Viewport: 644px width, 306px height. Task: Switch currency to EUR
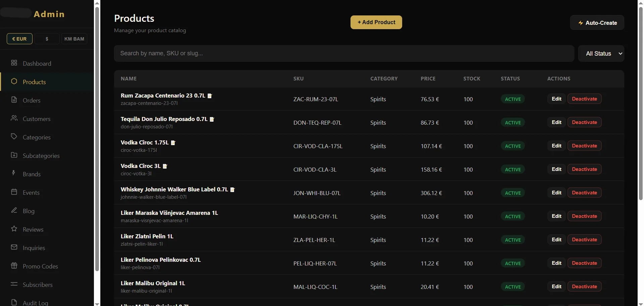click(19, 39)
